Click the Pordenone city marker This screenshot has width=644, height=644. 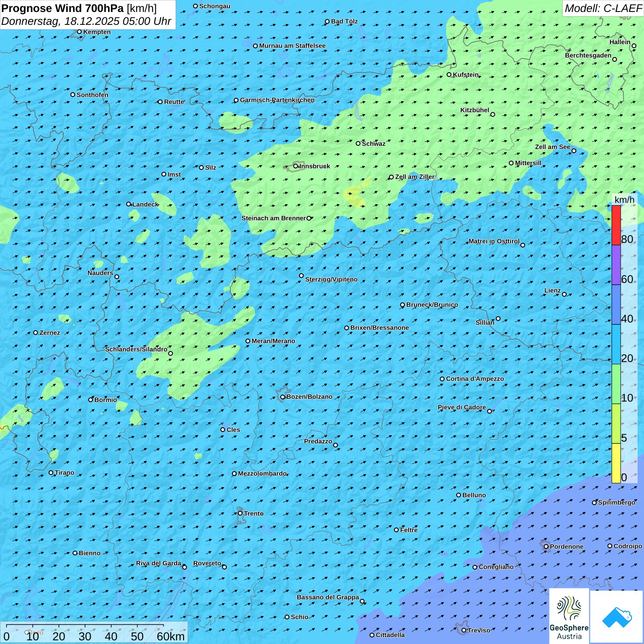546,546
